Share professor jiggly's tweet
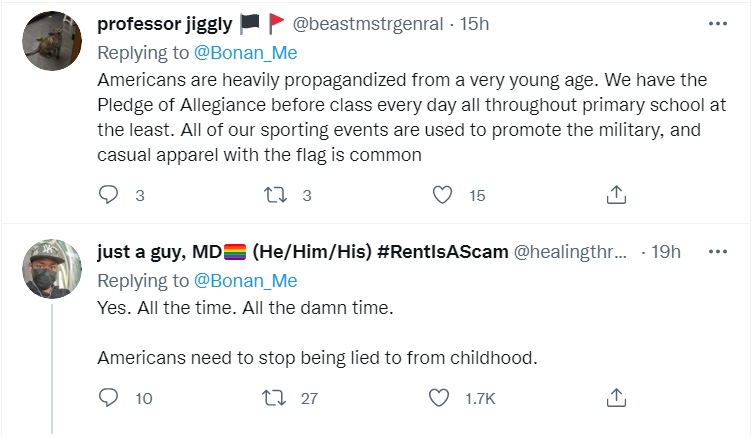The height and width of the screenshot is (437, 753). 617,195
